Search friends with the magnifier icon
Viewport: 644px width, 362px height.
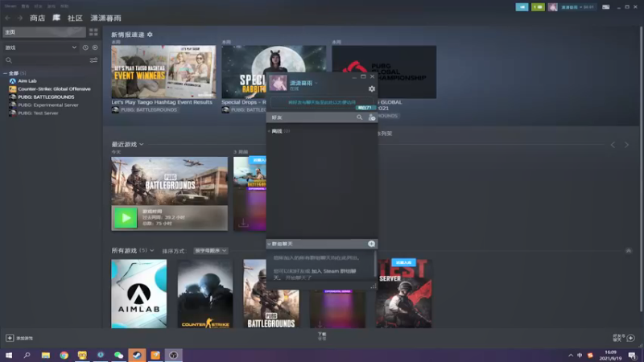click(359, 117)
